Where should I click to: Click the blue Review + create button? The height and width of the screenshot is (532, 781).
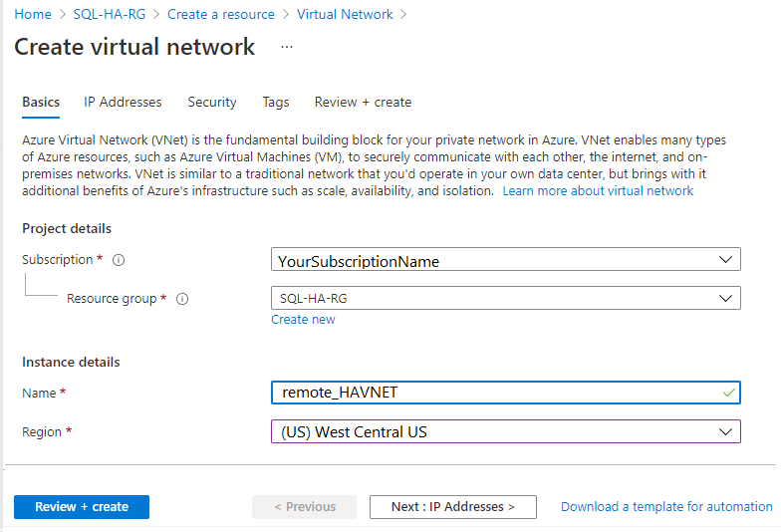(82, 507)
